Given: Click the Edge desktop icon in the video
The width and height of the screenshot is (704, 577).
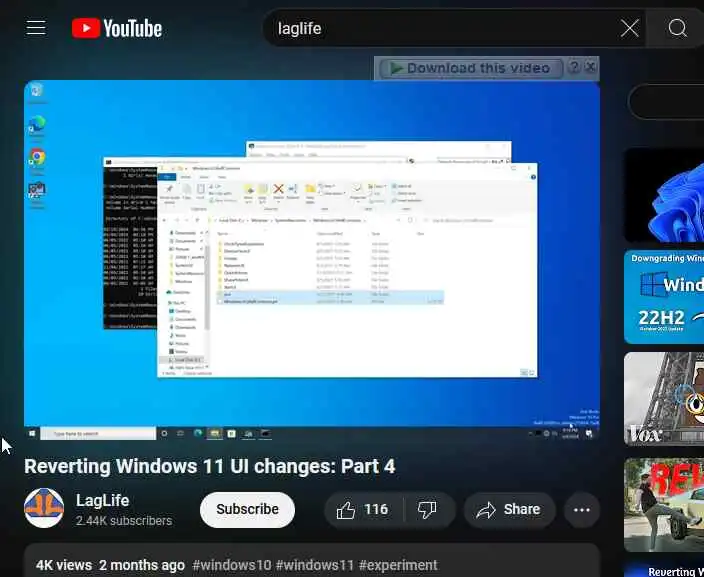Looking at the screenshot, I should [37, 125].
